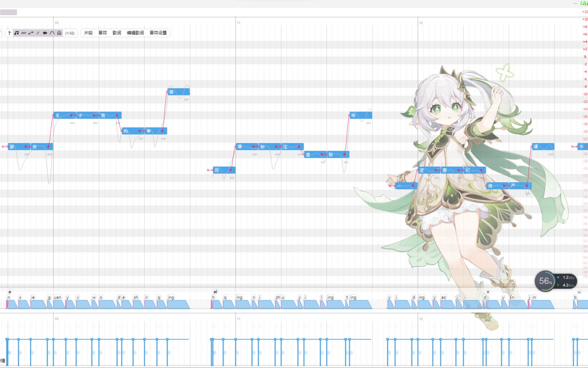This screenshot has width=588, height=368.
Task: Select the note with lyric 那
Action: tap(19, 146)
